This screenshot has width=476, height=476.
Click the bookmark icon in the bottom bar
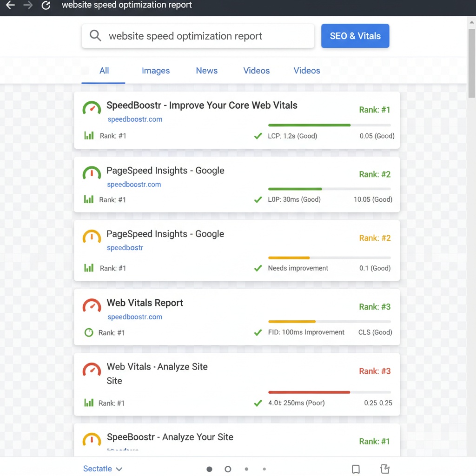(356, 469)
